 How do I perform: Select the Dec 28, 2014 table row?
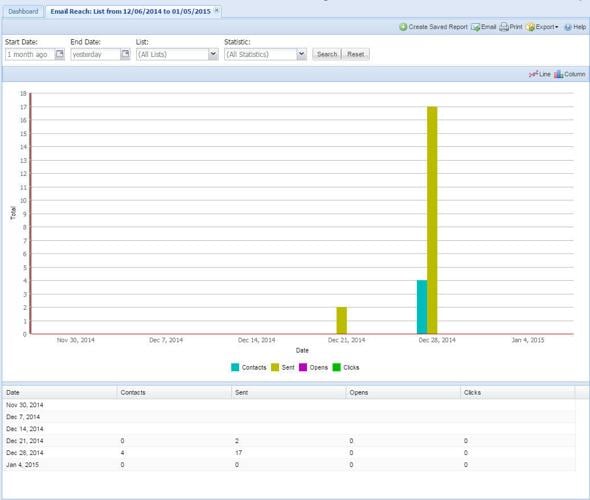tap(289, 453)
